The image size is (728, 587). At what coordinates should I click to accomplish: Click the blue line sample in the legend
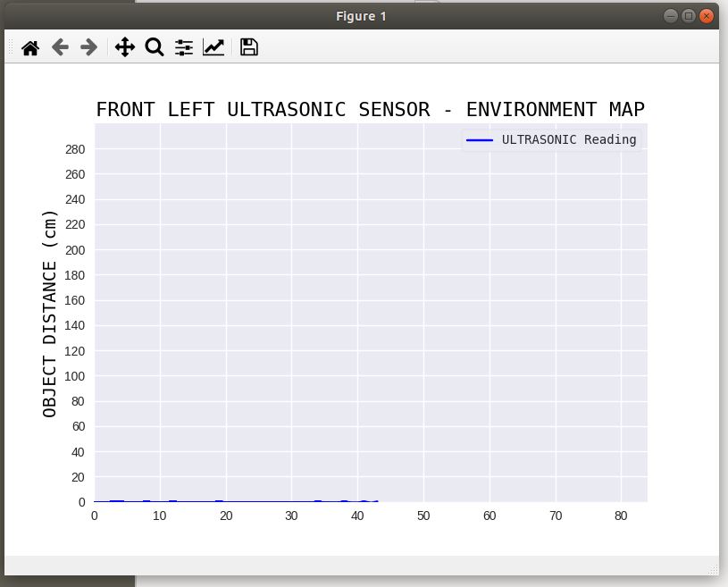click(x=480, y=139)
